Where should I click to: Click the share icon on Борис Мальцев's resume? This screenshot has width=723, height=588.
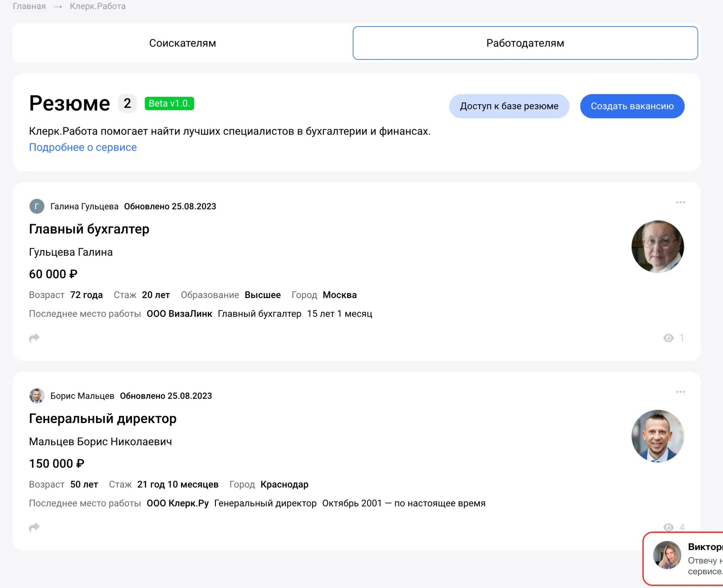[x=34, y=528]
